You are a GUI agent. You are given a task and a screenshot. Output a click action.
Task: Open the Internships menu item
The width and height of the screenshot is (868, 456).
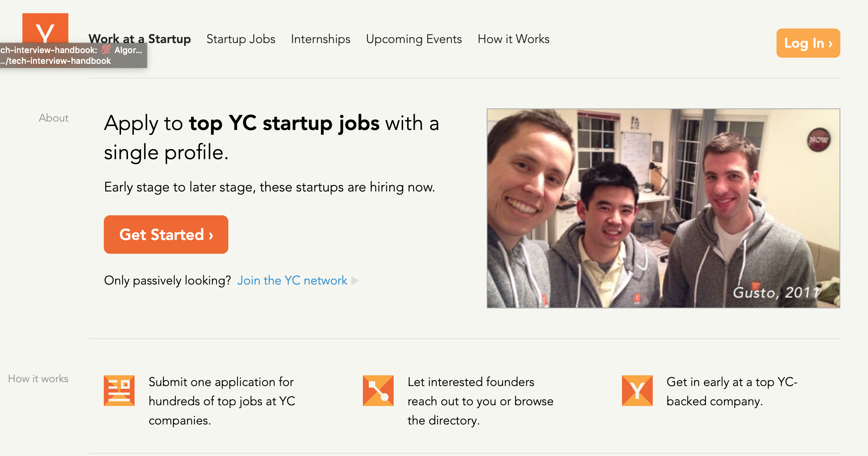[321, 39]
